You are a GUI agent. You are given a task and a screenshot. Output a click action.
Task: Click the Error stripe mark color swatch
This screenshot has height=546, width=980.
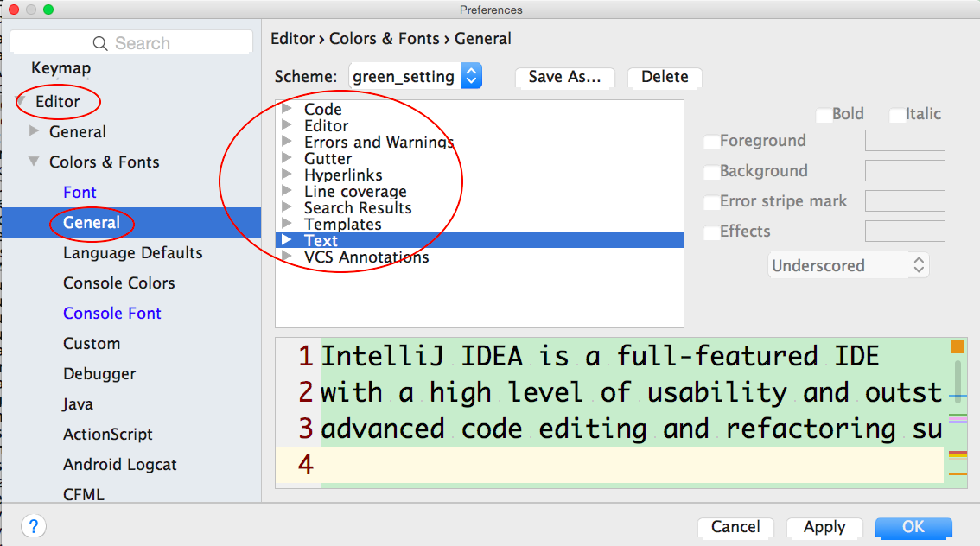905,201
